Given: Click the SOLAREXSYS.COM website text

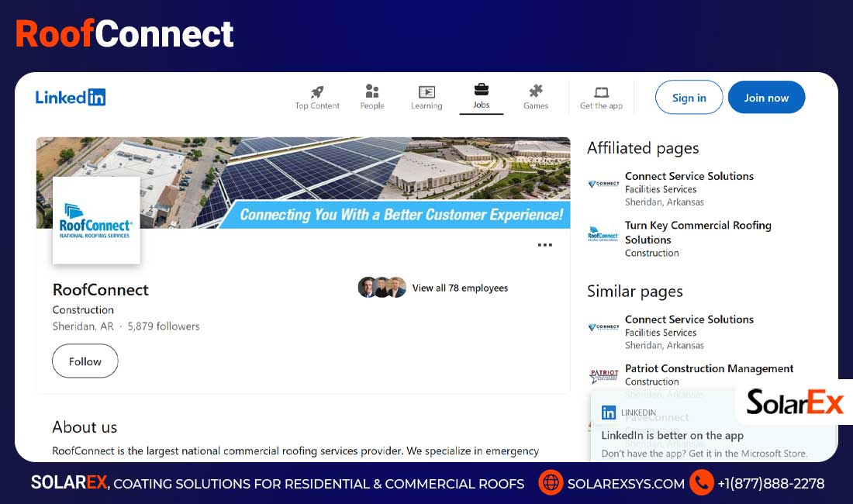Looking at the screenshot, I should [626, 484].
